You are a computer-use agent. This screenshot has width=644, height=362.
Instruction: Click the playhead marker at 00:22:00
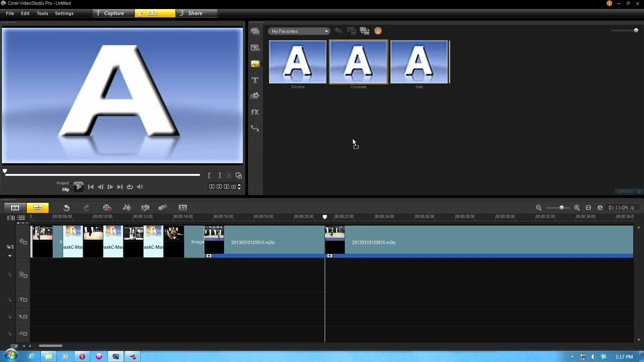click(325, 217)
